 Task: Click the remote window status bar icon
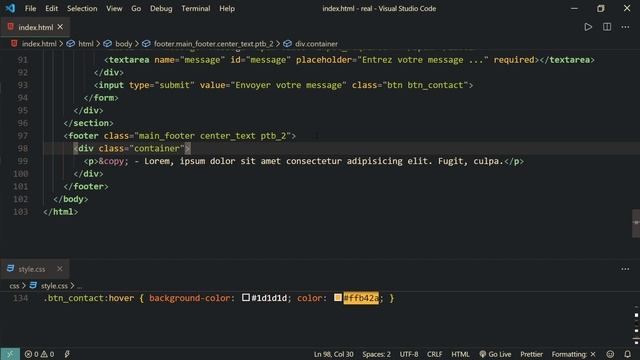pyautogui.click(x=10, y=354)
